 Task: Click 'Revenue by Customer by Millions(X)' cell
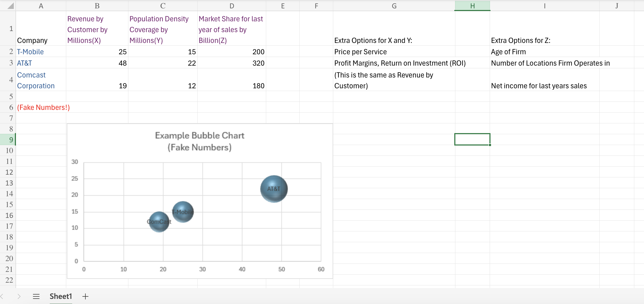pyautogui.click(x=97, y=28)
